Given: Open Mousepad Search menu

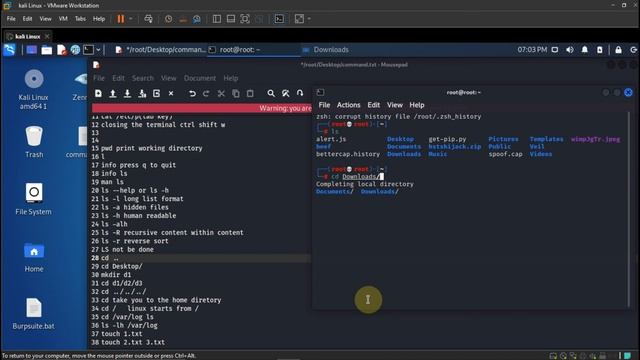Looking at the screenshot, I should click(142, 78).
